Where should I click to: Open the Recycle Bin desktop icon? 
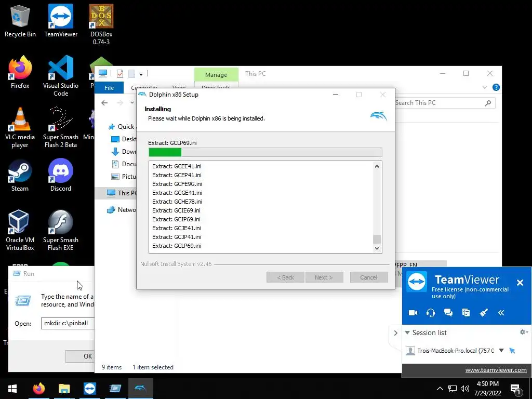[20, 21]
